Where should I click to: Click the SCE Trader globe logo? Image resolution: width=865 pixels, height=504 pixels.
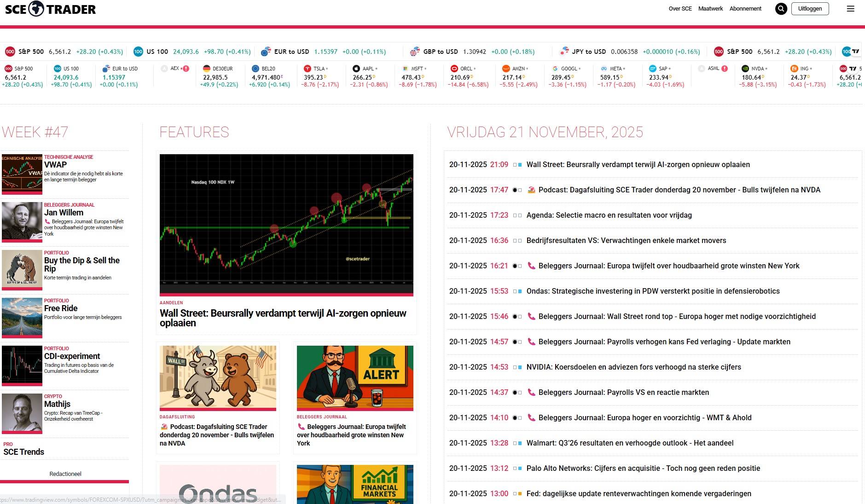36,9
